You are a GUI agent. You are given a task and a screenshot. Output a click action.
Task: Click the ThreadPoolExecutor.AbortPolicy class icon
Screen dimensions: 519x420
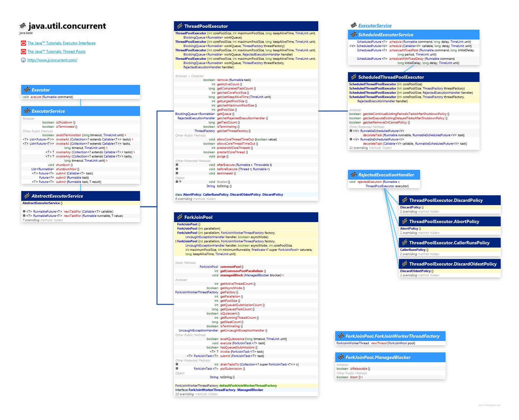(x=404, y=221)
